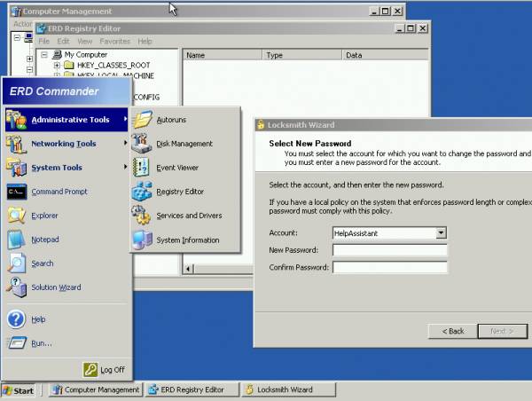The image size is (532, 401).
Task: Open the Registry Editor cube icon
Action: [142, 192]
